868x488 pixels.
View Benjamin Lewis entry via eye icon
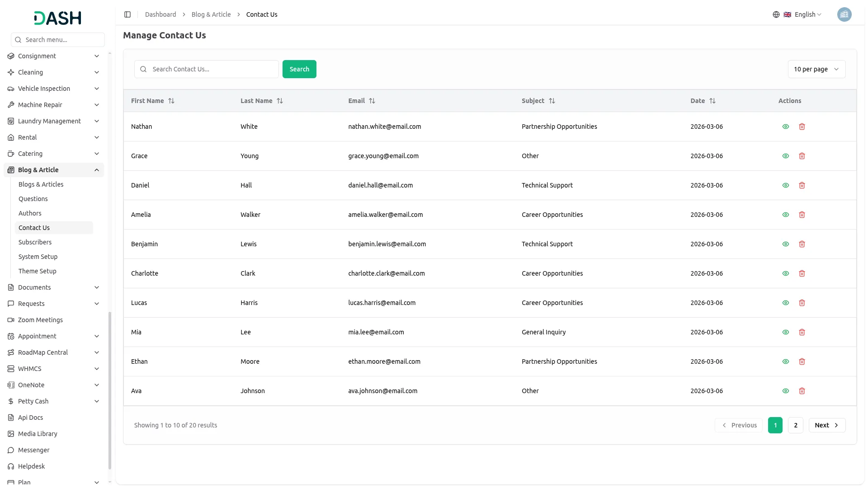tap(786, 244)
